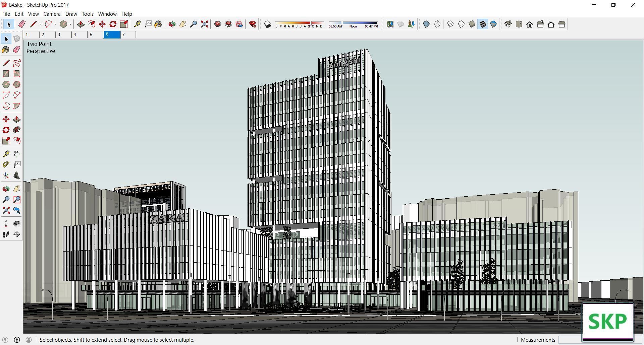Select the Follow Me tool in left toolbar

pyautogui.click(x=17, y=130)
